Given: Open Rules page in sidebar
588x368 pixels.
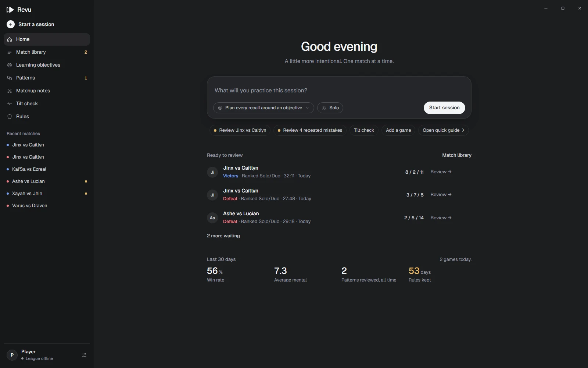Looking at the screenshot, I should [47, 117].
